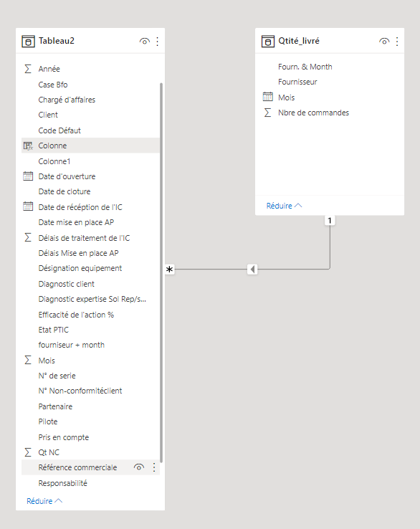The height and width of the screenshot is (529, 420).
Task: Click the one (1) relationship endpoint
Action: pyautogui.click(x=330, y=221)
